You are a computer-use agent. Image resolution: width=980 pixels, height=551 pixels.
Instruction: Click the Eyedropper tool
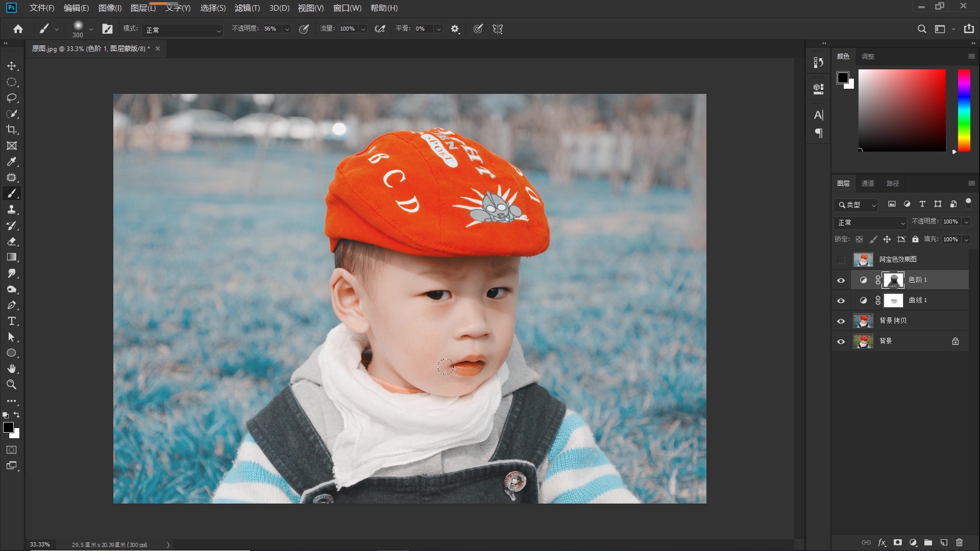(x=11, y=162)
